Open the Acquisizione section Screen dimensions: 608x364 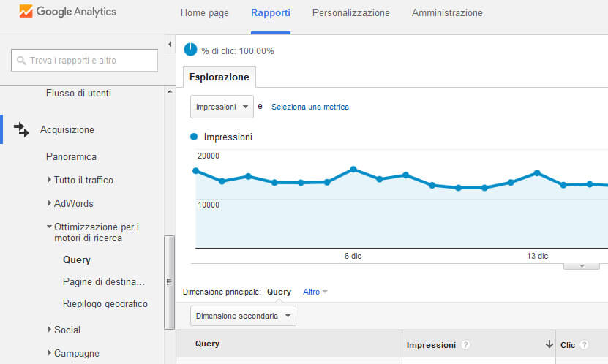(x=67, y=129)
